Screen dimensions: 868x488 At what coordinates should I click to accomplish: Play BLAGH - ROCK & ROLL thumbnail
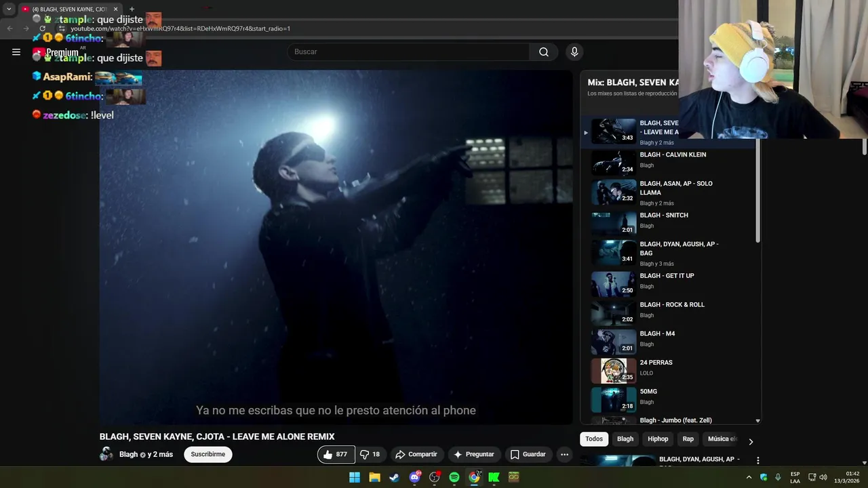(x=614, y=313)
